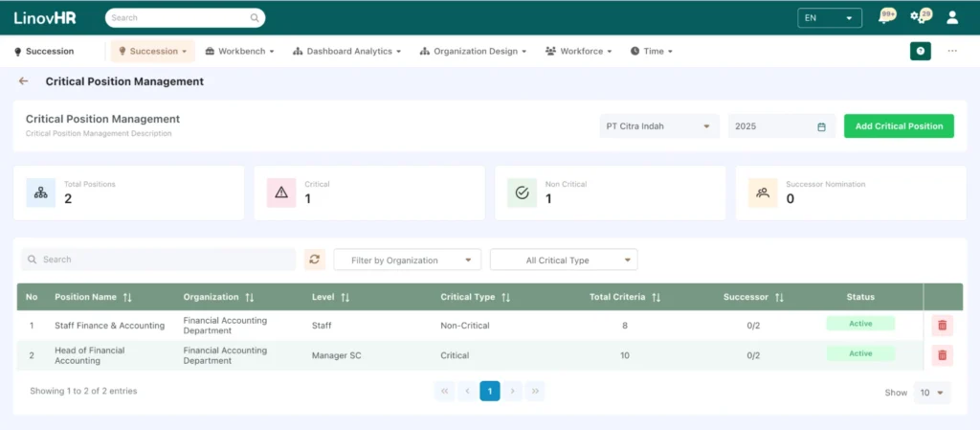The width and height of the screenshot is (980, 430).
Task: Open the Show 10 entries dropdown
Action: (931, 393)
